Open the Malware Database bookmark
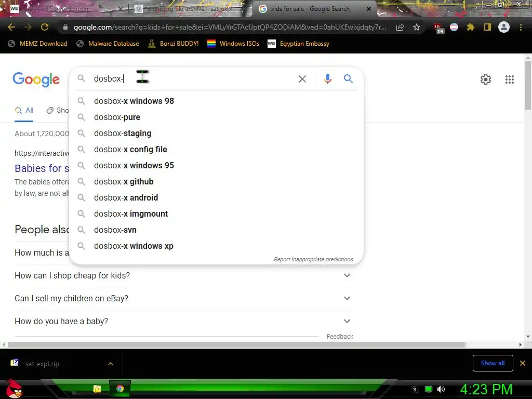532x399 pixels. pyautogui.click(x=108, y=44)
